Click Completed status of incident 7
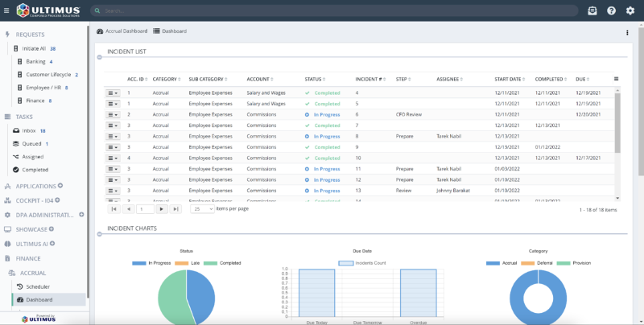Image resolution: width=644 pixels, height=325 pixels. [323, 125]
